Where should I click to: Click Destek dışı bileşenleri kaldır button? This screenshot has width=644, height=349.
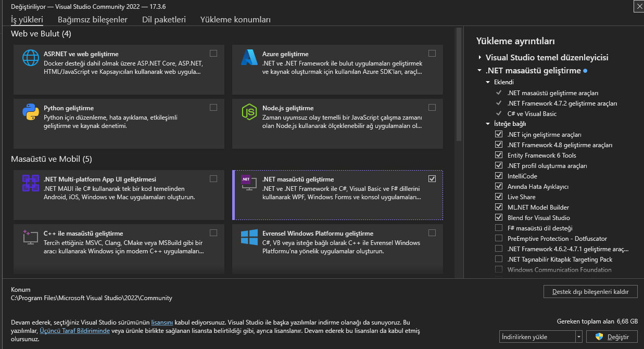click(x=590, y=291)
